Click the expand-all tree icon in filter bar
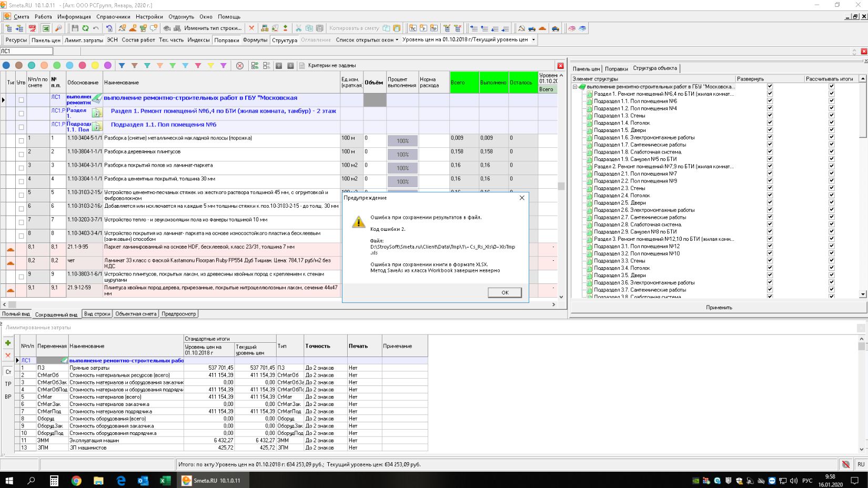 (x=255, y=66)
